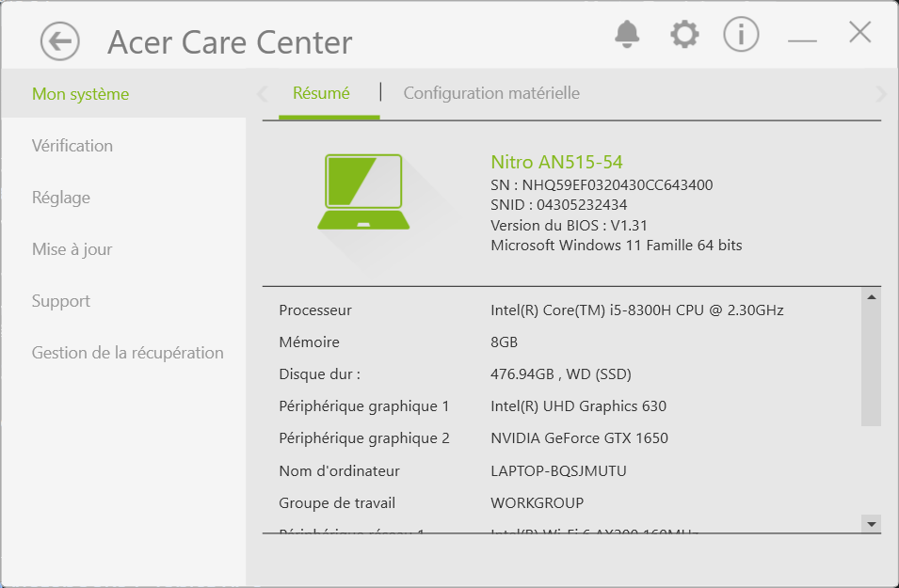Minimize the Acer Care Center window

802,40
